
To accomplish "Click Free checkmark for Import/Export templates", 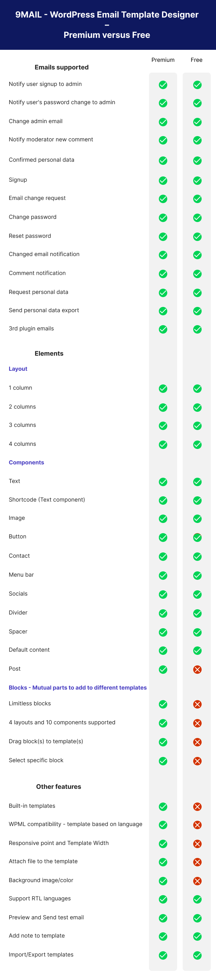I will tap(197, 955).
